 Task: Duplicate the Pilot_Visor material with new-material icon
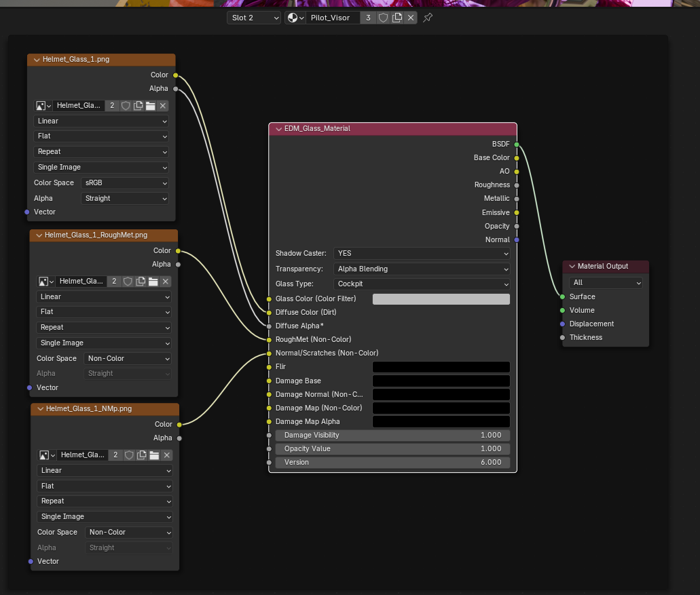coord(397,18)
